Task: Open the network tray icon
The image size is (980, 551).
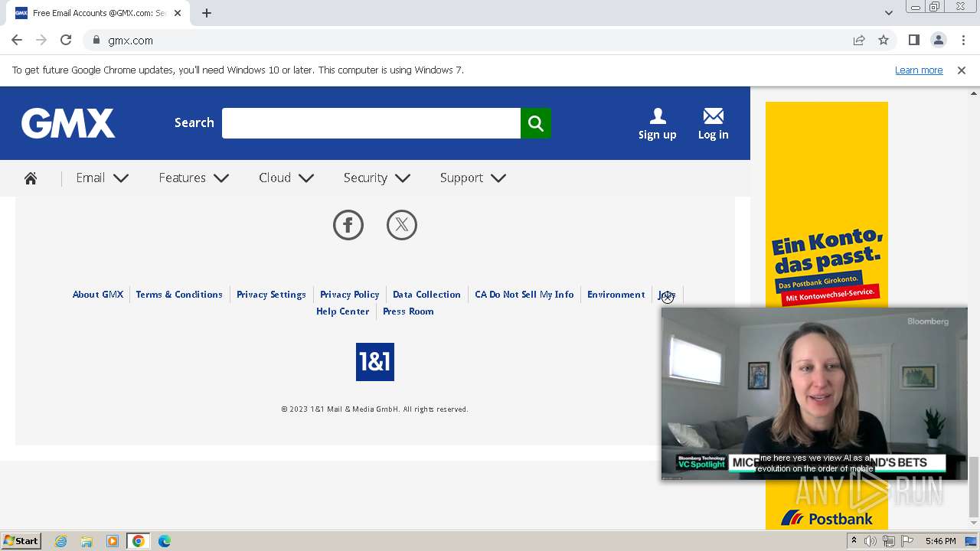Action: [889, 541]
